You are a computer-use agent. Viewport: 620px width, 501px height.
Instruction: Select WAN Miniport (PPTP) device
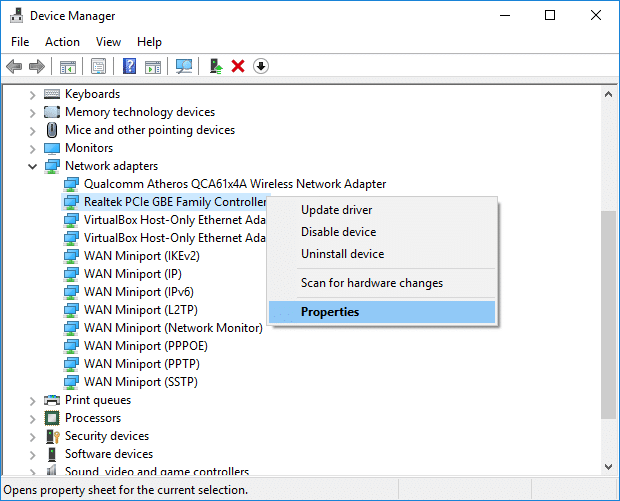[x=140, y=364]
